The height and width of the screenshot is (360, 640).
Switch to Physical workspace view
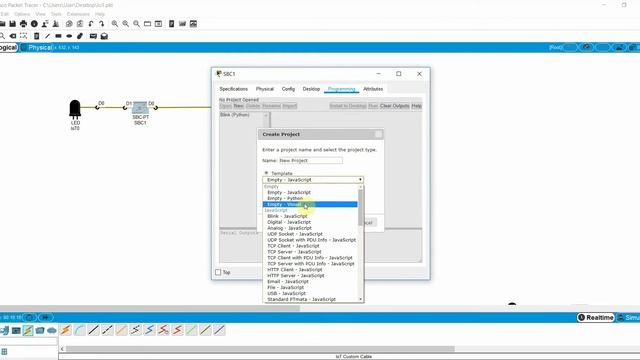(x=37, y=48)
